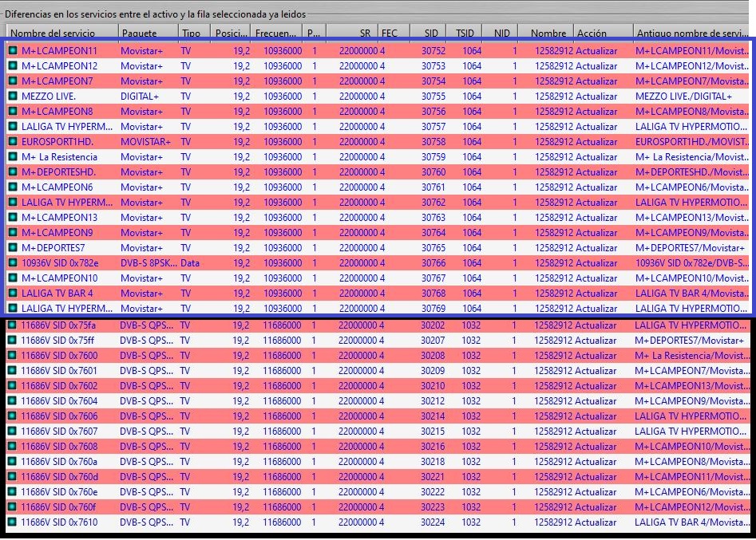Click the icon beside 11686V SID 0x75fa
Image resolution: width=756 pixels, height=540 pixels.
pyautogui.click(x=12, y=325)
